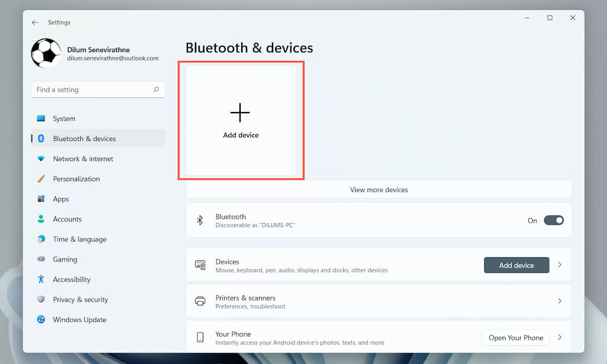Viewport: 607px width, 364px height.
Task: Close the Settings window
Action: click(x=573, y=18)
